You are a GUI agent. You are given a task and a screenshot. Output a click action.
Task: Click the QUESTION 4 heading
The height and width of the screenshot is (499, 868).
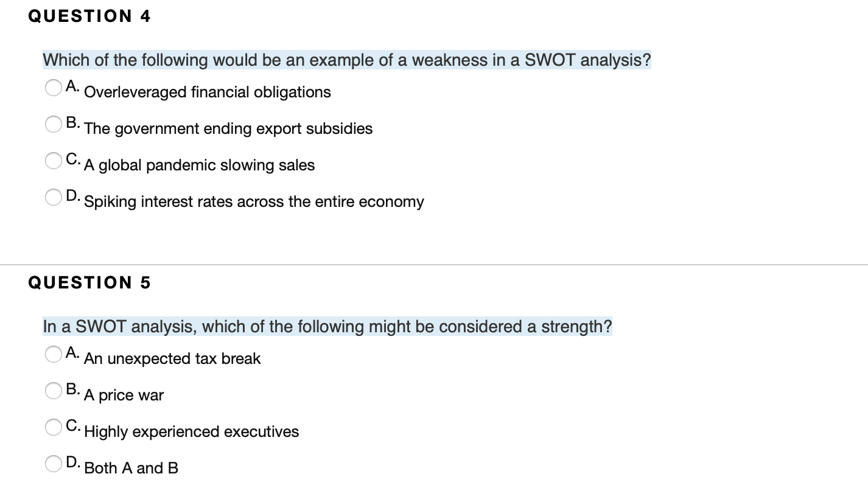89,16
